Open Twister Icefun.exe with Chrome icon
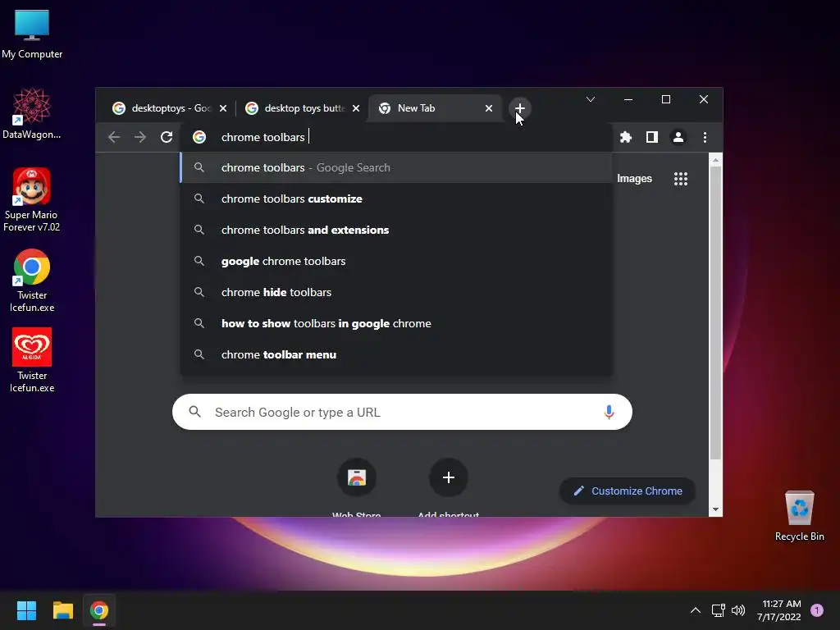840x630 pixels. click(32, 281)
